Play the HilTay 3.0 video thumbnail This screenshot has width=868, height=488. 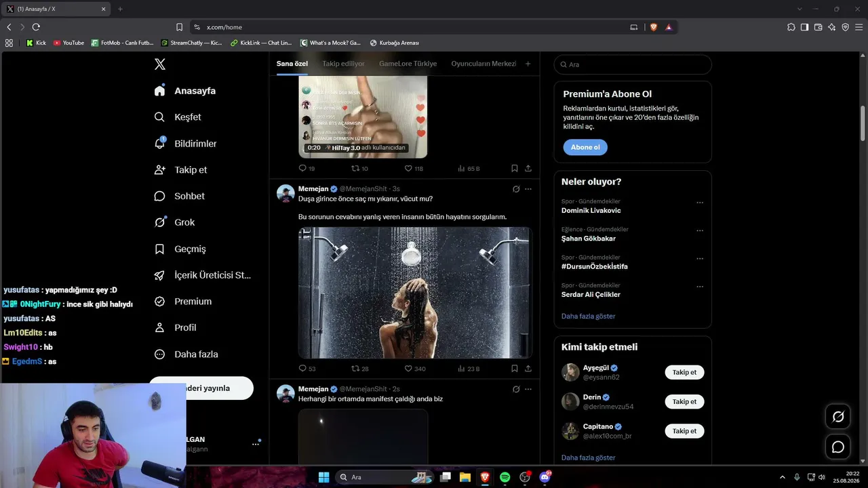pos(363,117)
